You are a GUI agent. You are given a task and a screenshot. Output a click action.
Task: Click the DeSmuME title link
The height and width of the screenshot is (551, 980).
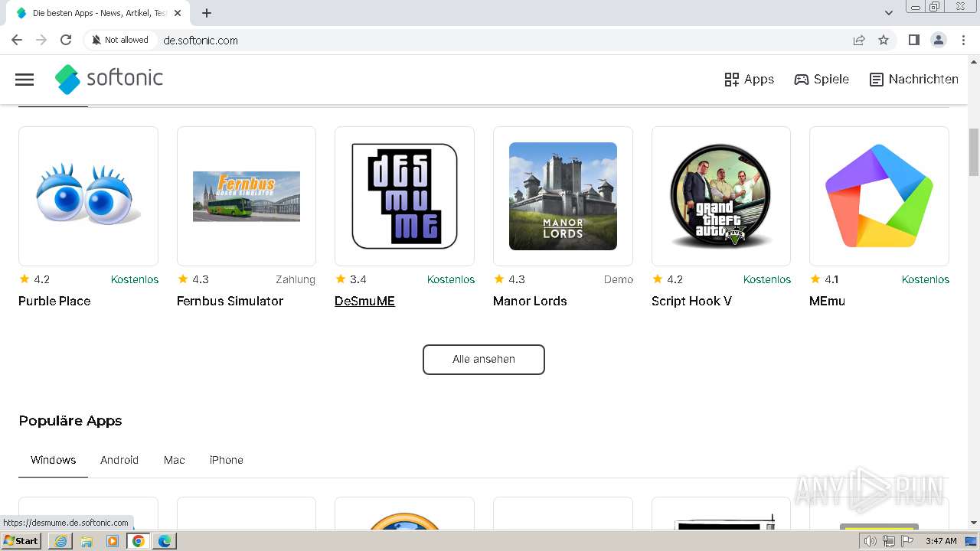pyautogui.click(x=364, y=301)
